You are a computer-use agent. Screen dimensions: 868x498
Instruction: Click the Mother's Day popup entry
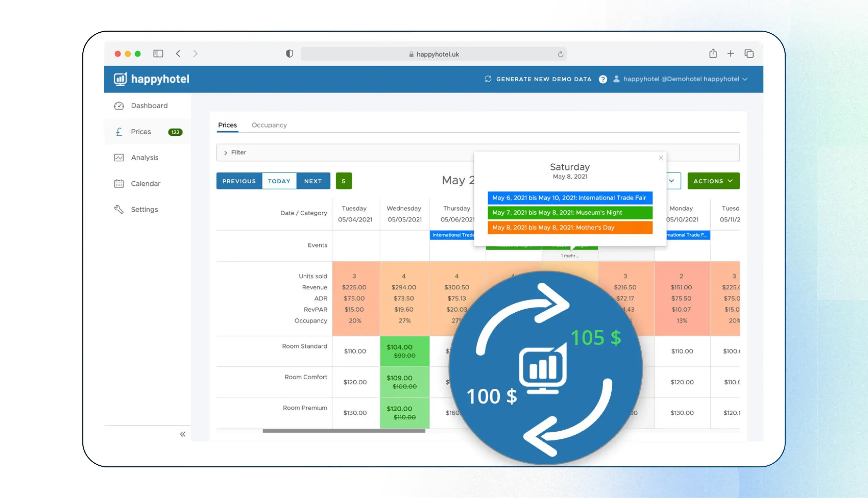click(x=570, y=228)
